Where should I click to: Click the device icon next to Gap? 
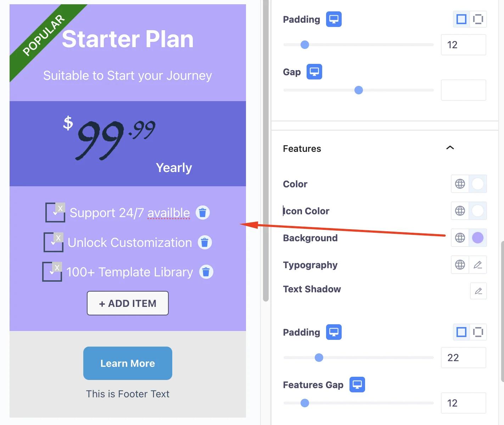(314, 71)
